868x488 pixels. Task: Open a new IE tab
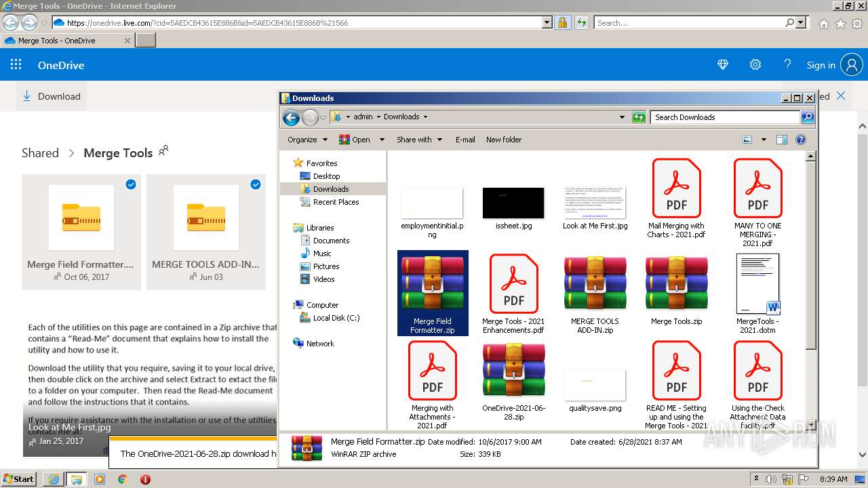[146, 41]
